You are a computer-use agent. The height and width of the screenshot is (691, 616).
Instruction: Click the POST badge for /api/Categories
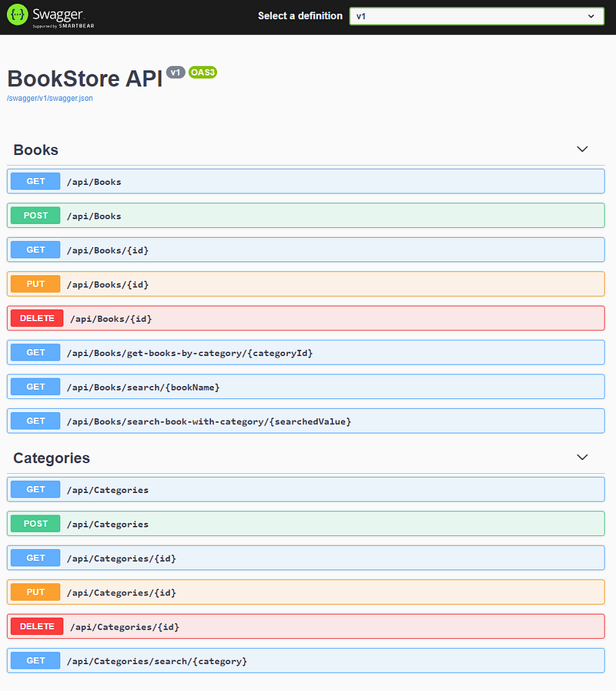pyautogui.click(x=35, y=524)
